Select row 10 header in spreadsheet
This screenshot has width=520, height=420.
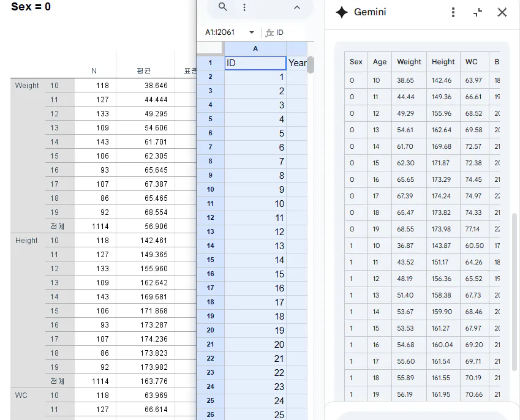[210, 189]
